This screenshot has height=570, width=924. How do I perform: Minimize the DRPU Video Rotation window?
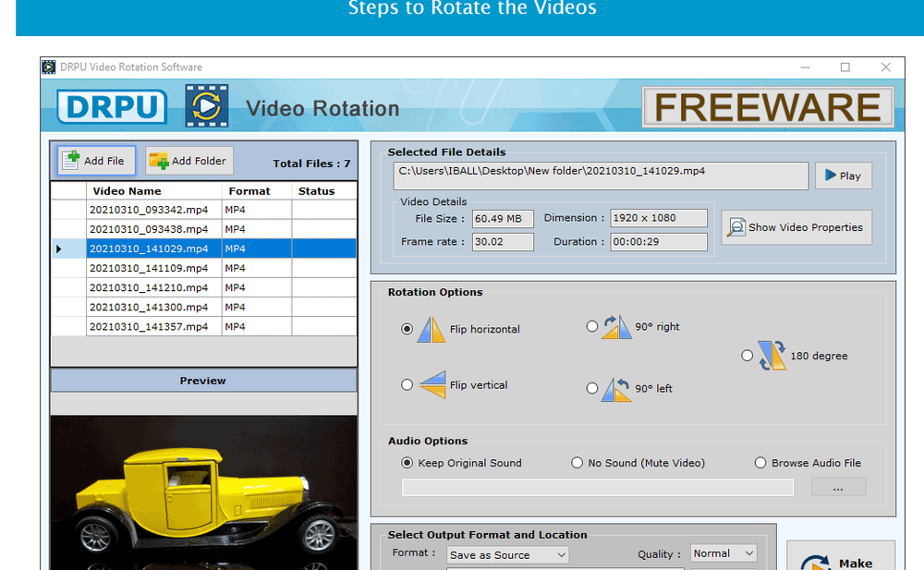point(805,67)
